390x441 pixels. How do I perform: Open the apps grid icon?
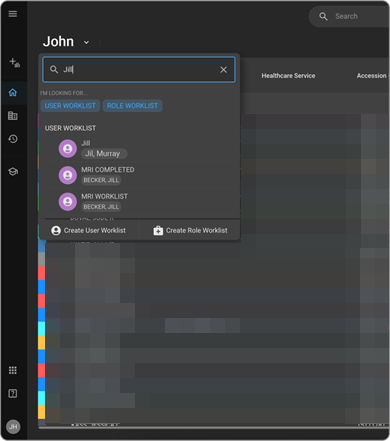pos(13,370)
